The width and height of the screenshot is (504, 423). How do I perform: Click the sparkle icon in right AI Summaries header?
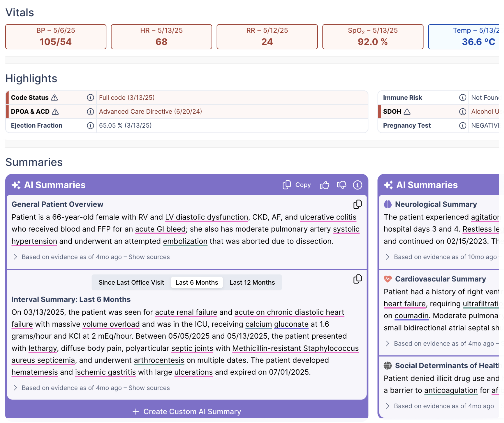tap(388, 185)
